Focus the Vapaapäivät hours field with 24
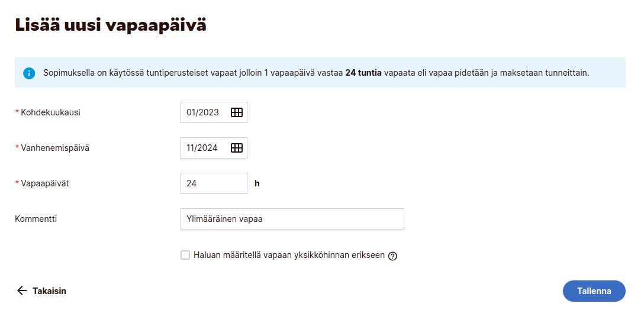Screen dimensions: 644x323 point(213,183)
